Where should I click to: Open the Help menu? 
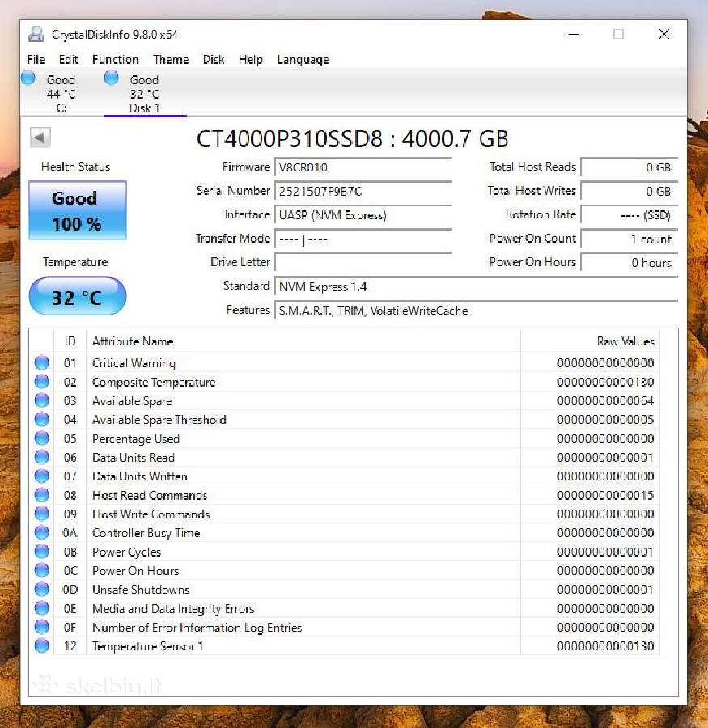250,59
